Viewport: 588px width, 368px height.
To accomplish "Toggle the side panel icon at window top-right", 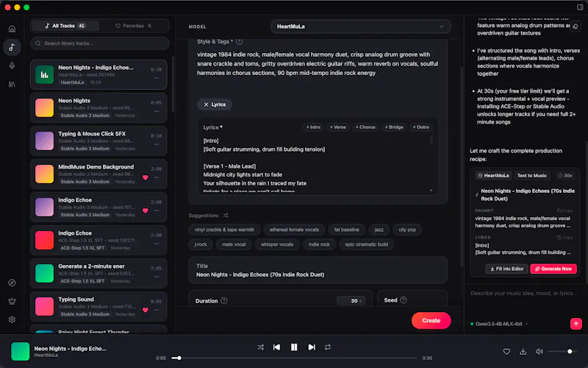I will (x=580, y=7).
